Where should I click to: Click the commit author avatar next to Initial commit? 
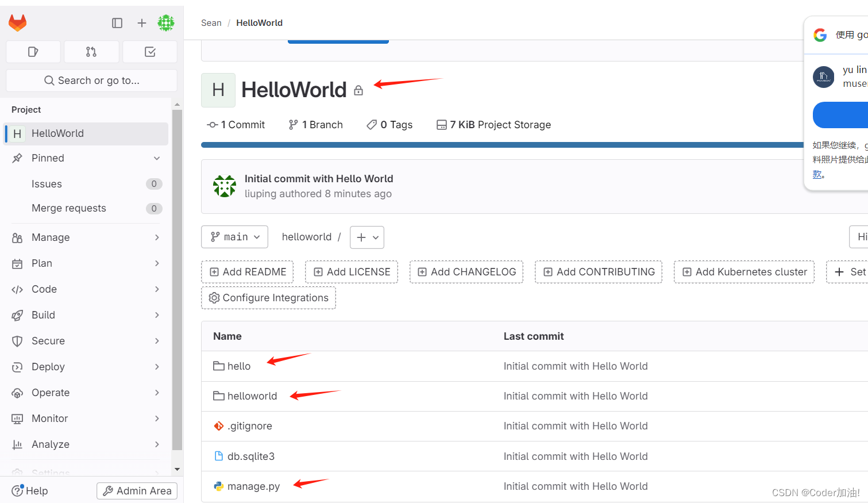(x=225, y=186)
